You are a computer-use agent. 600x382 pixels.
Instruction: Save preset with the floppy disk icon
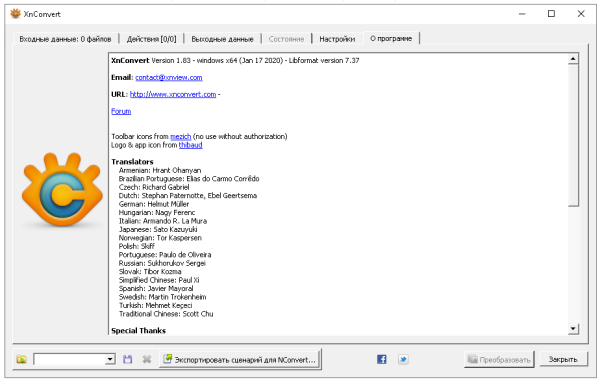click(127, 359)
